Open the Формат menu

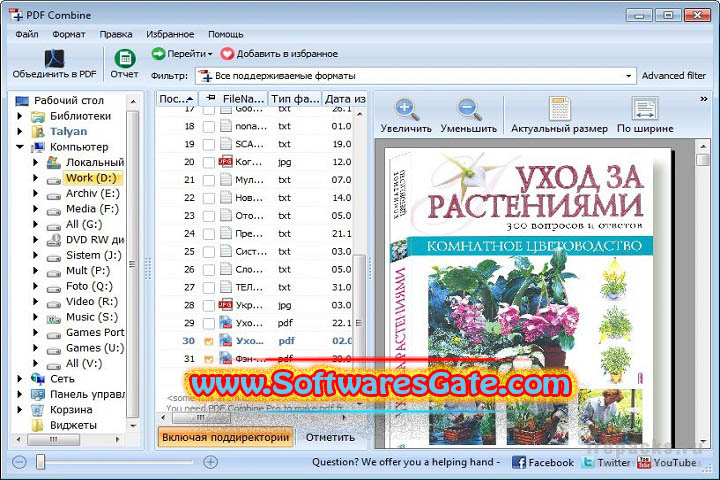(69, 34)
